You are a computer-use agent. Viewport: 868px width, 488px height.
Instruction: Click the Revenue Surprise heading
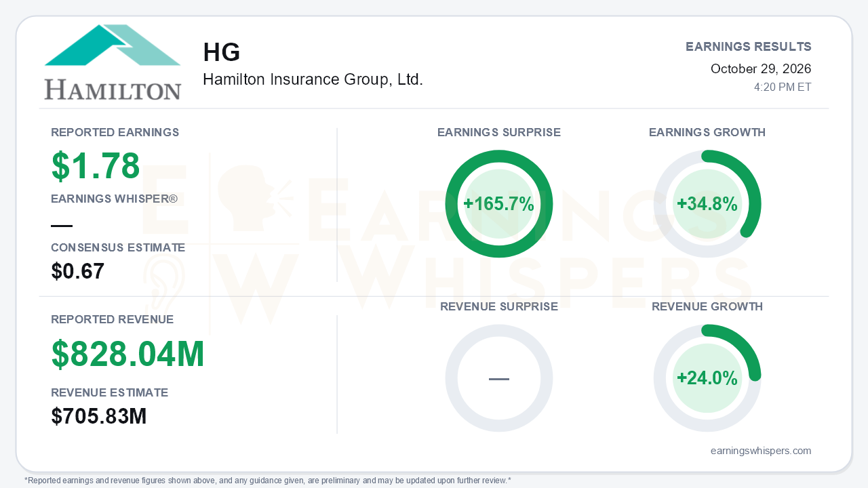(x=499, y=307)
